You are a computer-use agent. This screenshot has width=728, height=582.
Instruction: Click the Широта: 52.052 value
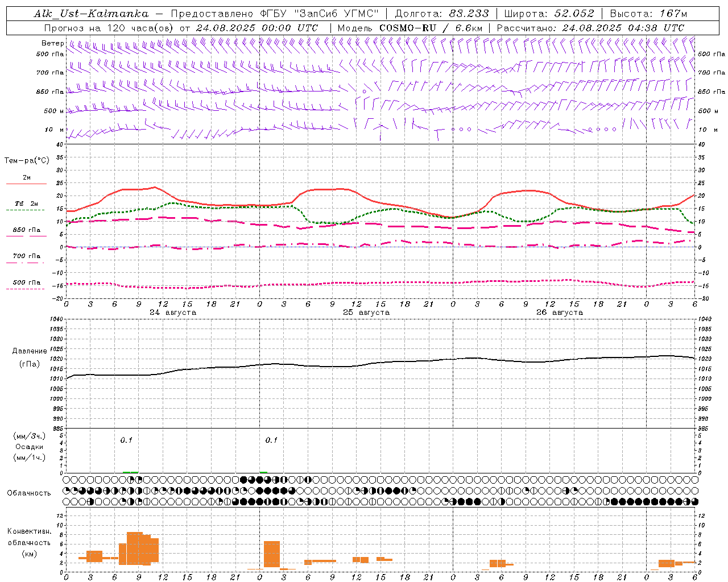(549, 14)
